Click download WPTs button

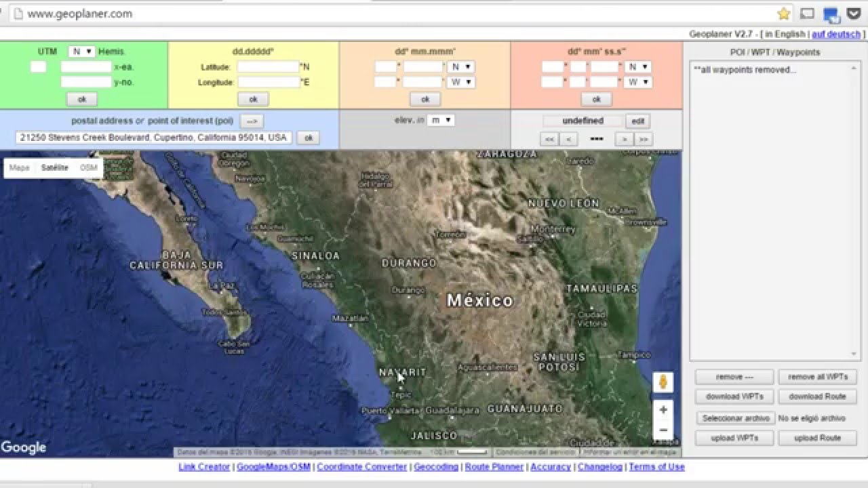(x=734, y=396)
